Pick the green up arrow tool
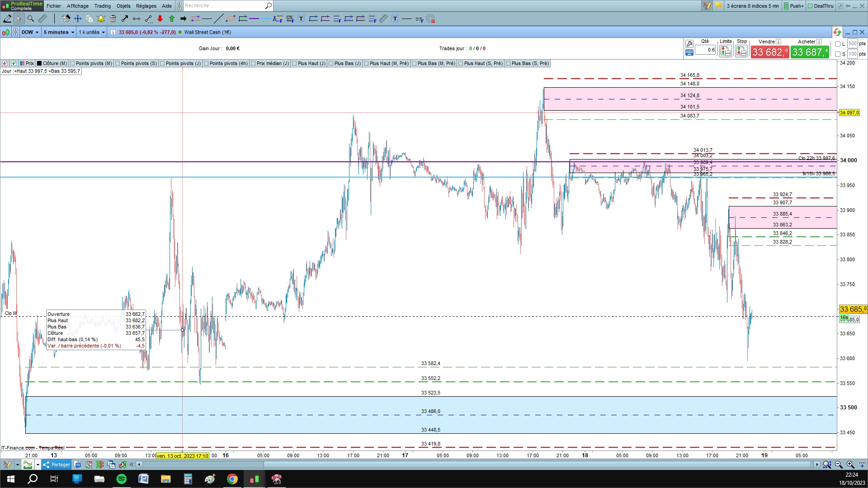Viewport: 868px width, 488px height. coord(172,19)
